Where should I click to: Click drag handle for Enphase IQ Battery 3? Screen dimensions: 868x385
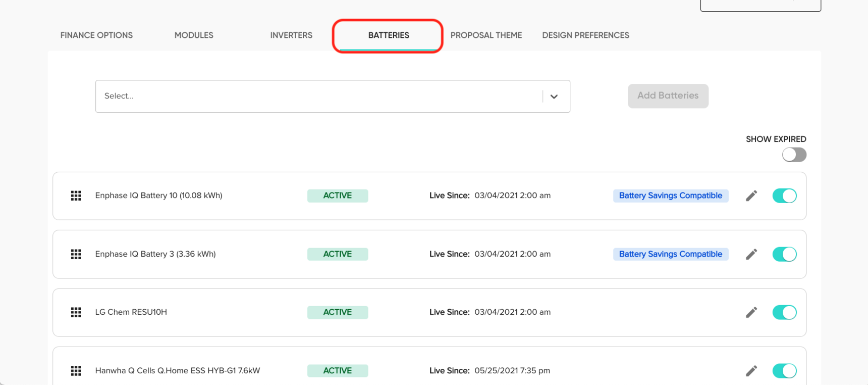[76, 254]
